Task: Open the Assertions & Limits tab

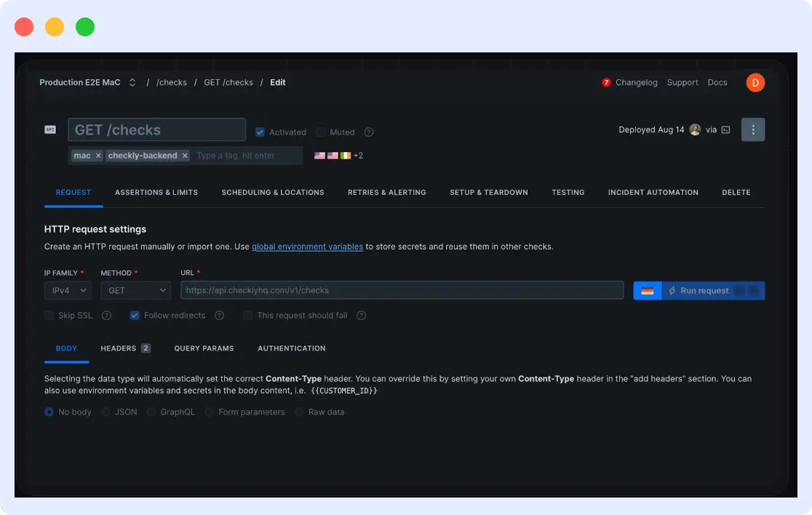Action: (x=156, y=192)
